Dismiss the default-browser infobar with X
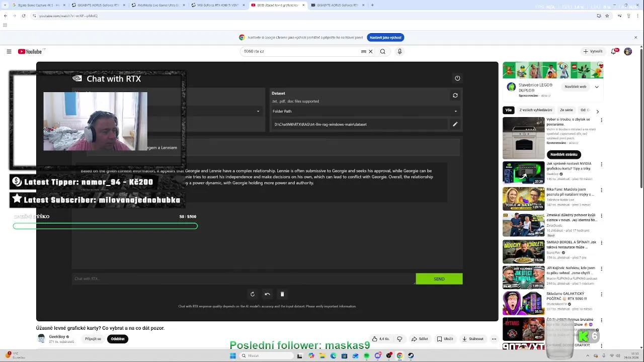The image size is (644, 362). [636, 37]
